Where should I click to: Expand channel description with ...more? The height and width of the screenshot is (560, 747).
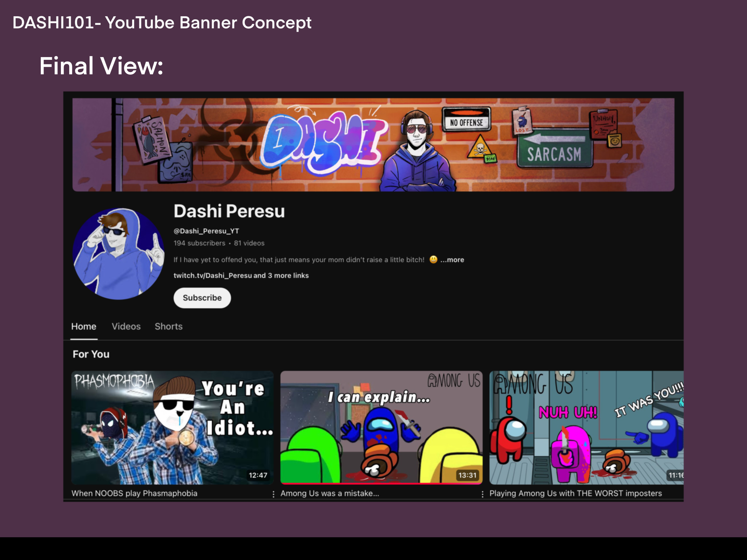coord(452,260)
